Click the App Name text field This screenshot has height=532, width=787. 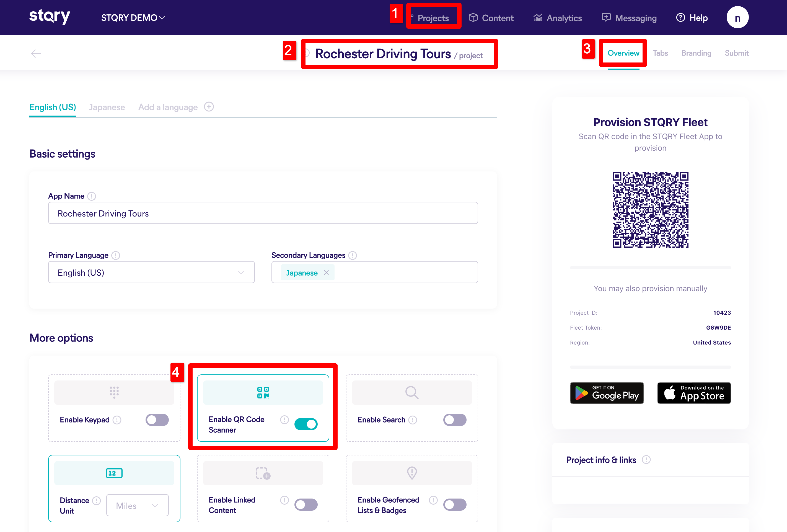263,213
